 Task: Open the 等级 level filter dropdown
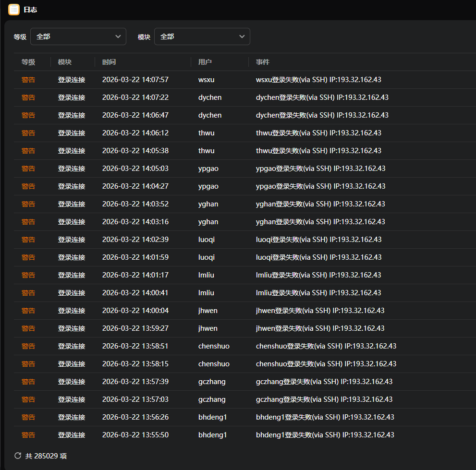coord(78,36)
